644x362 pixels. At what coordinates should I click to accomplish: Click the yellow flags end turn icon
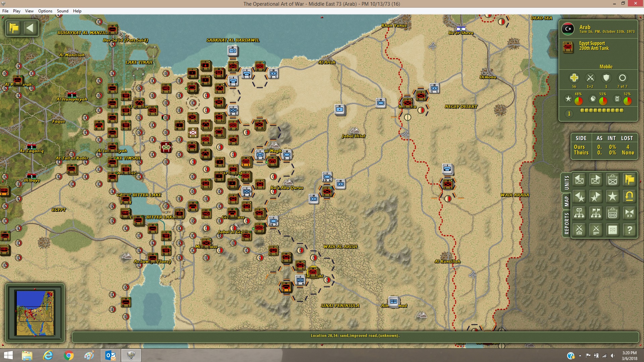(629, 180)
